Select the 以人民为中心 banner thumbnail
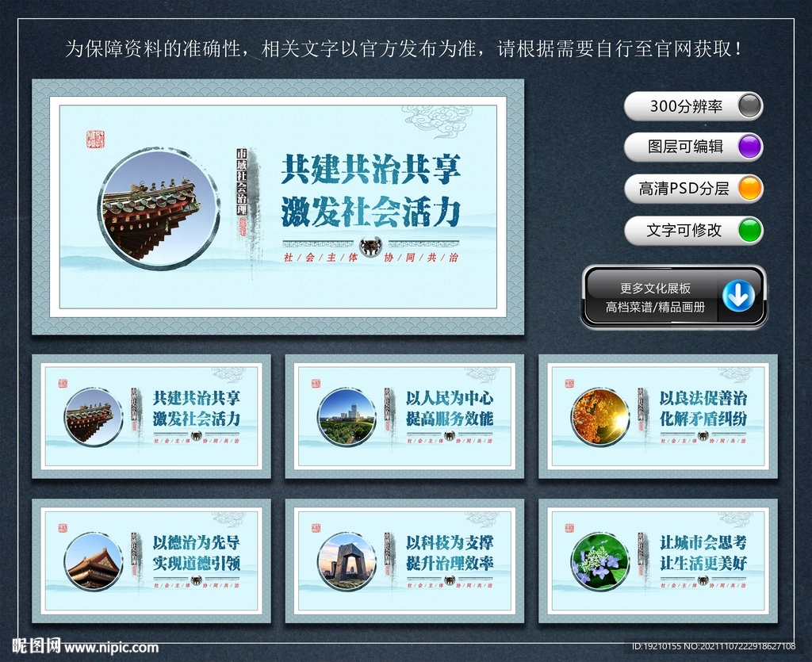The image size is (812, 662). (404, 417)
